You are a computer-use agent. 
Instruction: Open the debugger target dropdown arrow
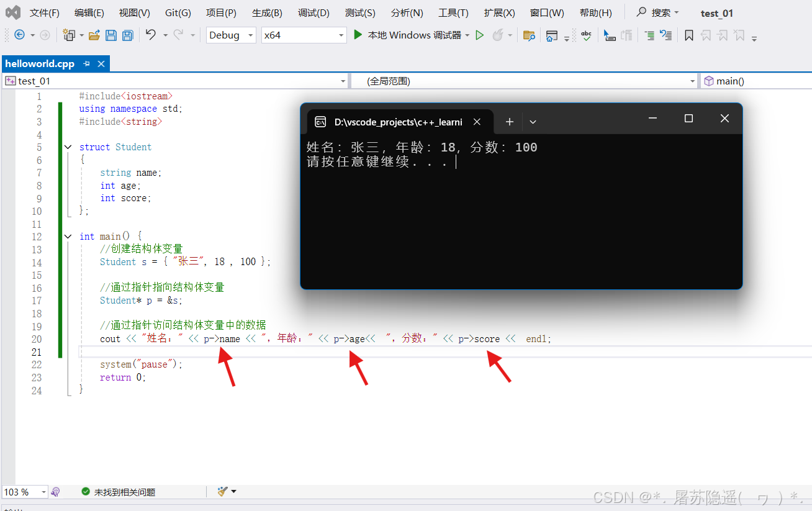pyautogui.click(x=467, y=35)
